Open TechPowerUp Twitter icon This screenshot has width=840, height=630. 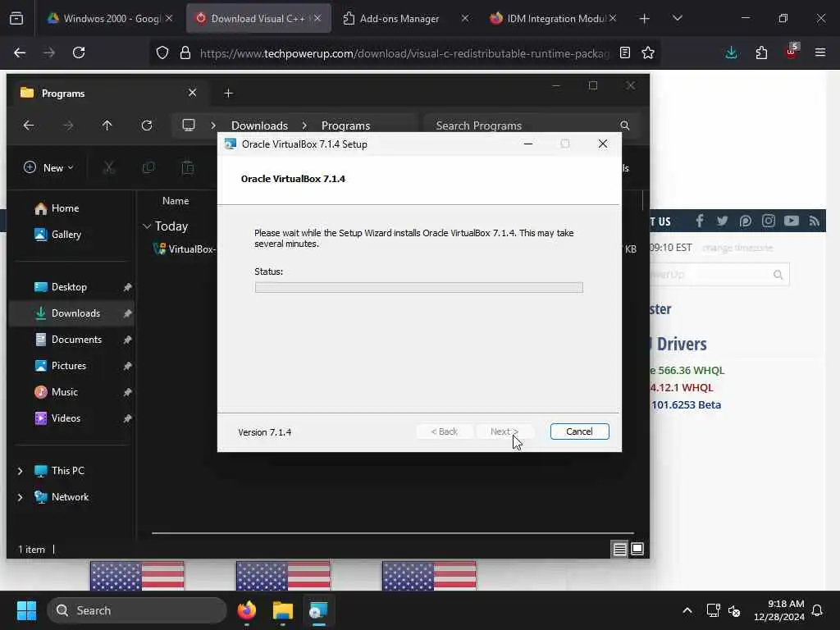click(722, 221)
